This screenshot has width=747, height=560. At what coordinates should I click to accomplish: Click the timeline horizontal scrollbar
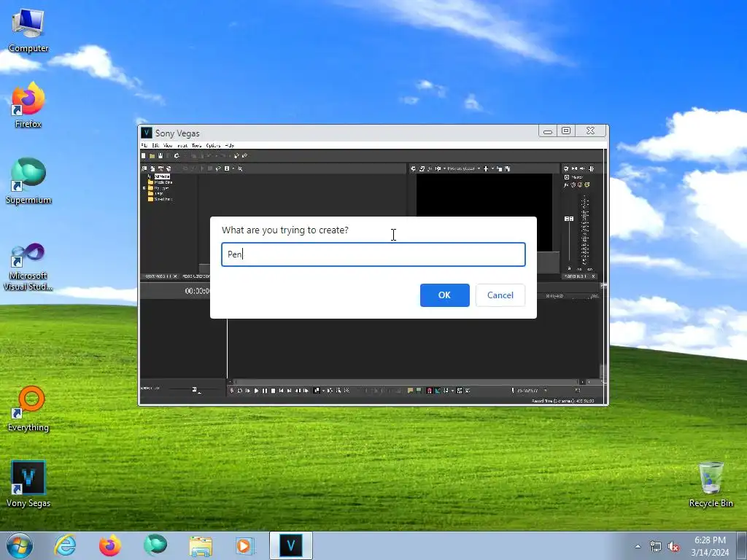click(407, 381)
